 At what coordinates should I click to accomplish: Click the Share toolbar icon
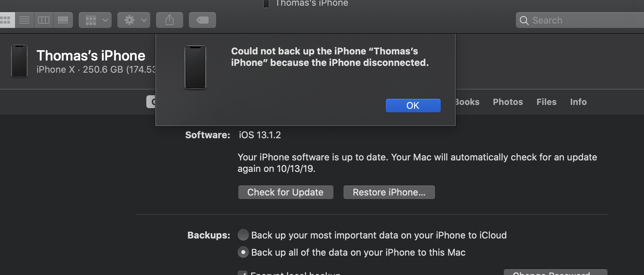click(170, 20)
